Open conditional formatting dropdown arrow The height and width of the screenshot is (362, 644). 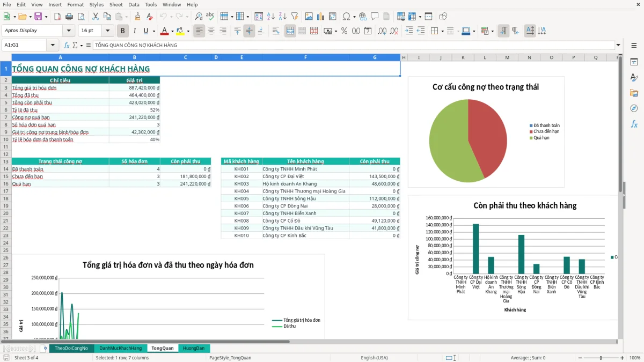[x=492, y=31]
